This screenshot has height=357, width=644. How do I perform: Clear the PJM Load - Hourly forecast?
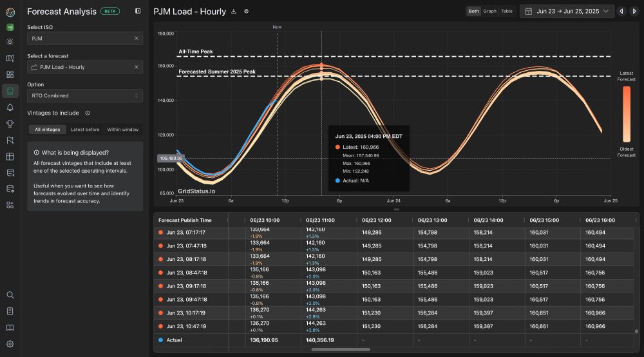click(137, 67)
